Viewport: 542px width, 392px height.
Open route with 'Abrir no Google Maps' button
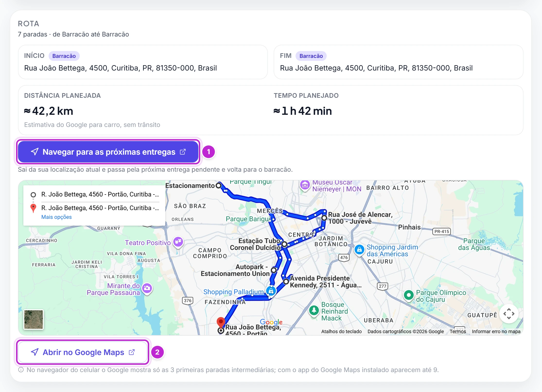pos(83,352)
